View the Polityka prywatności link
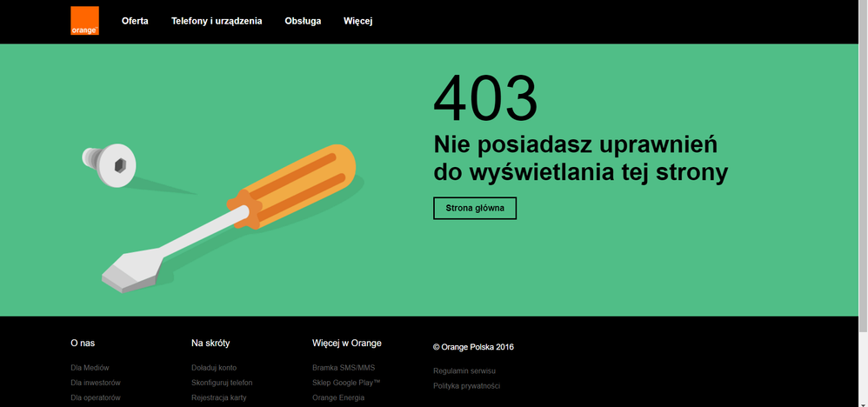The height and width of the screenshot is (407, 868). click(x=467, y=386)
